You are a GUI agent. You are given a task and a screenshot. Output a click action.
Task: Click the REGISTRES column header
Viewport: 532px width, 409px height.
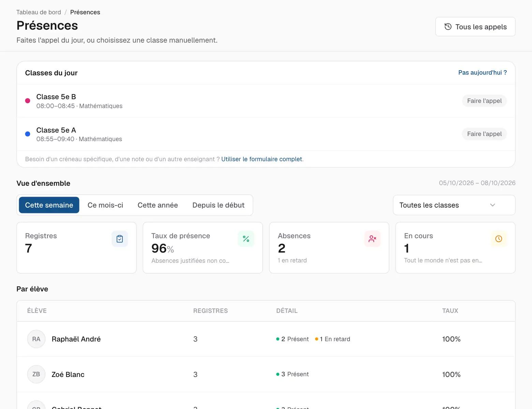(210, 311)
